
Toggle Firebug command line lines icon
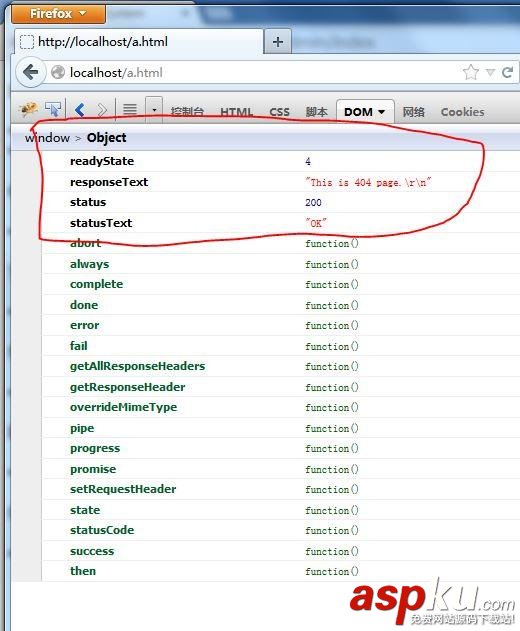point(130,109)
